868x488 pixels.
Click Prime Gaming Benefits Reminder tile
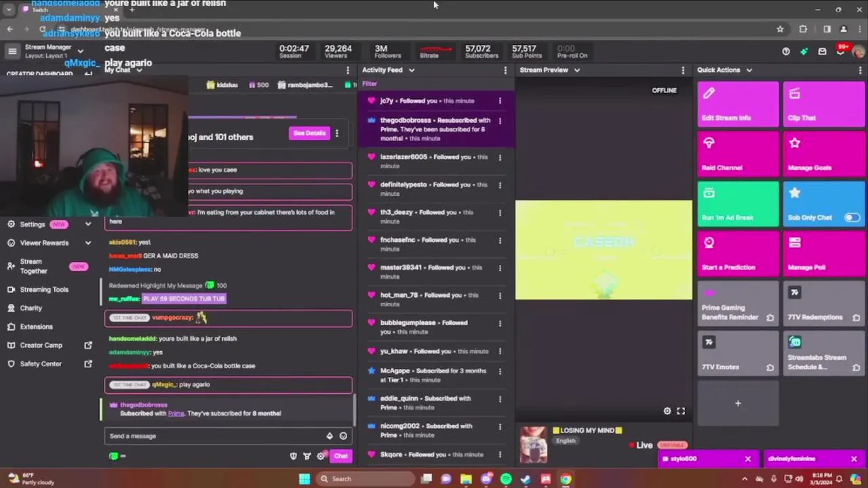738,303
